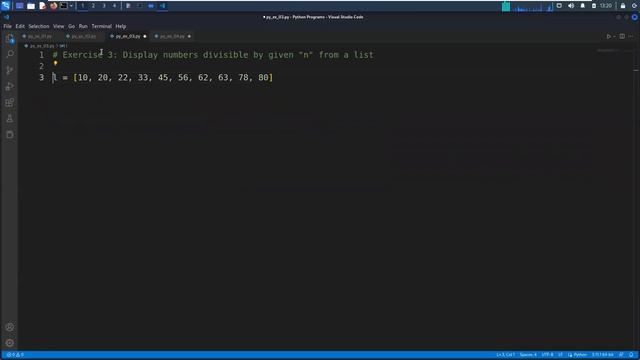Open the system application menu launcher
The image size is (640, 360).
[x=5, y=6]
